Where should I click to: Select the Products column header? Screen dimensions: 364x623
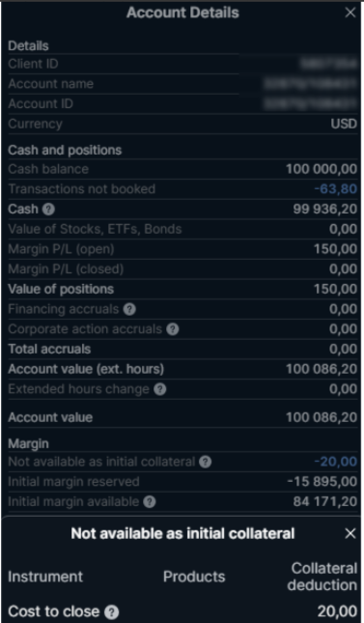(194, 577)
